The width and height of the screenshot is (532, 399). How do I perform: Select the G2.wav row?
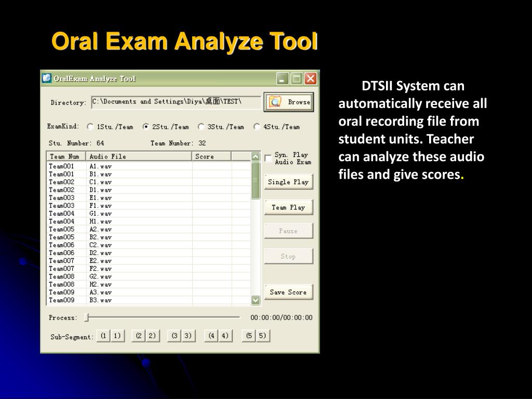pos(149,276)
